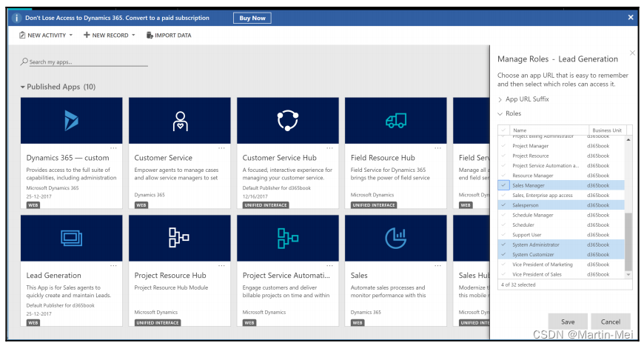Image resolution: width=644 pixels, height=346 pixels.
Task: Click the Sales app chart icon
Action: (x=396, y=238)
